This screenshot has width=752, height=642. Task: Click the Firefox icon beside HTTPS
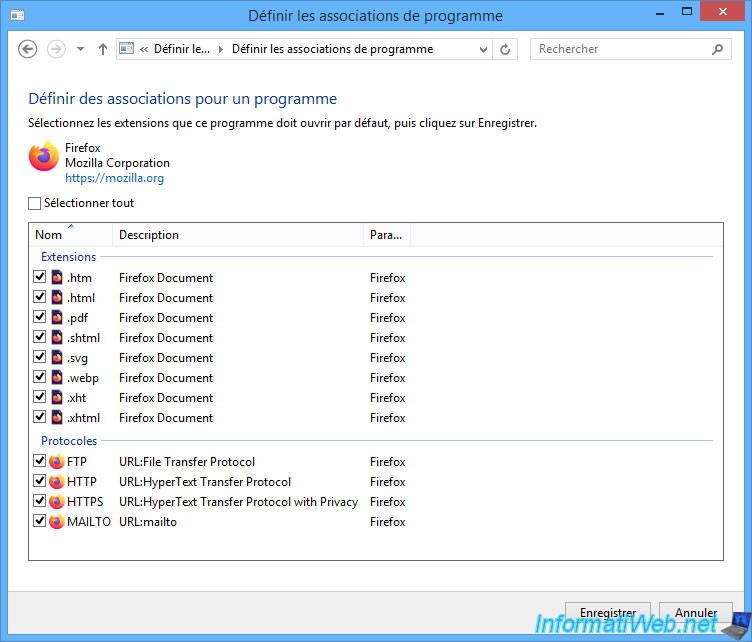pyautogui.click(x=57, y=502)
